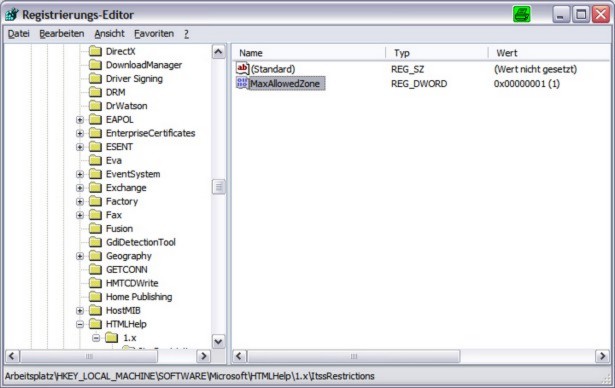Image resolution: width=615 pixels, height=388 pixels.
Task: Expand the EnterpriseCertificates key
Action: [80, 133]
